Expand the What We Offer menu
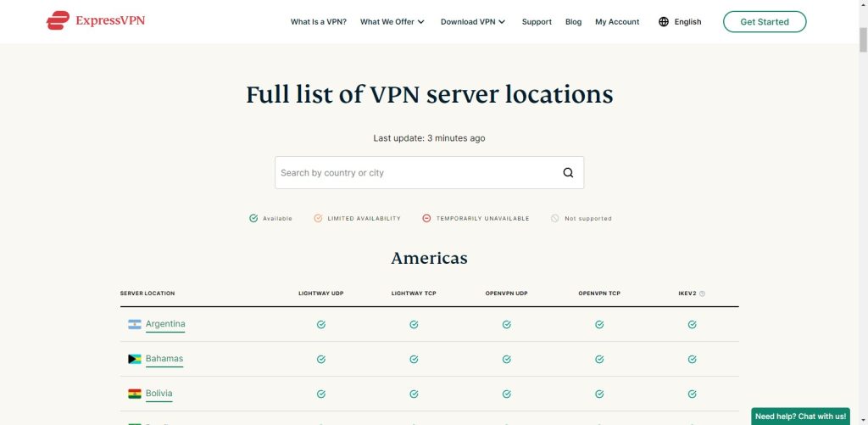This screenshot has height=425, width=868. [x=392, y=22]
